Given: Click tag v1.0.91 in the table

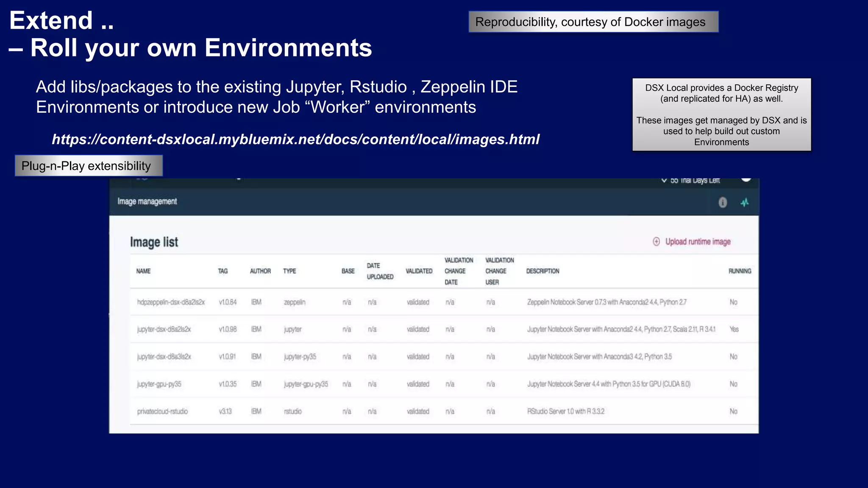Looking at the screenshot, I should tap(228, 357).
